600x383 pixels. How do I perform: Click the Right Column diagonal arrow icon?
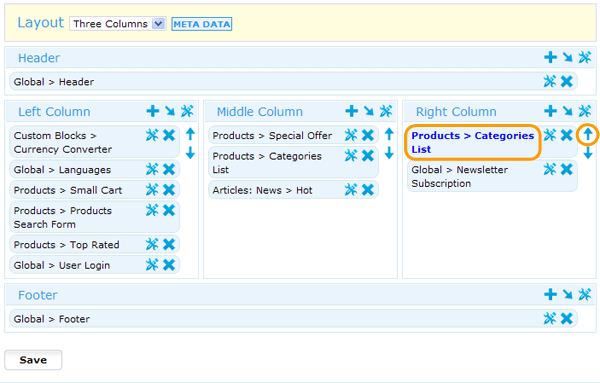tap(567, 111)
